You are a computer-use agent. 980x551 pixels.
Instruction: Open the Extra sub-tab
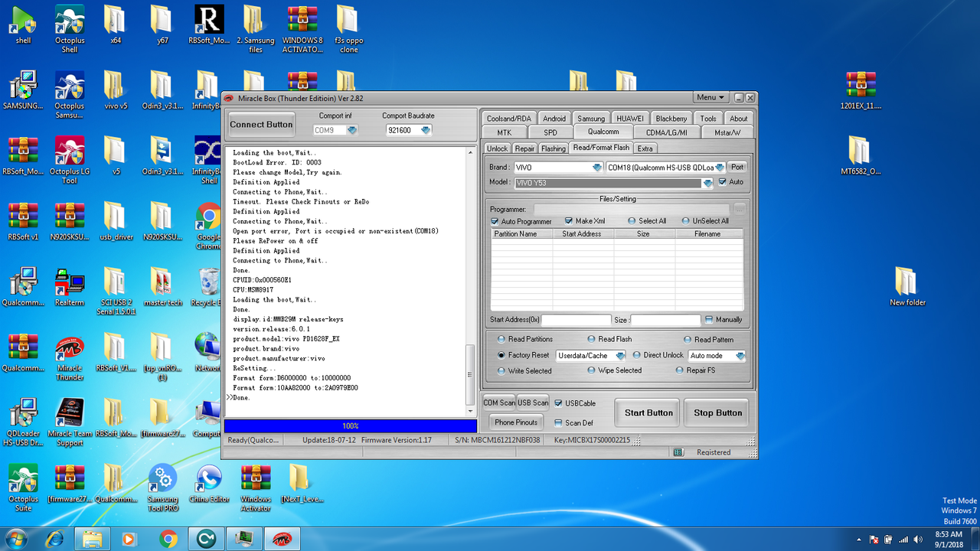[x=645, y=148]
